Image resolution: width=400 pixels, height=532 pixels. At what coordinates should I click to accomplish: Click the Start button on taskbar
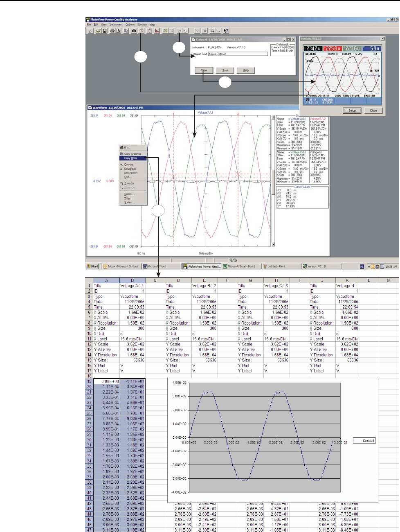[x=93, y=266]
